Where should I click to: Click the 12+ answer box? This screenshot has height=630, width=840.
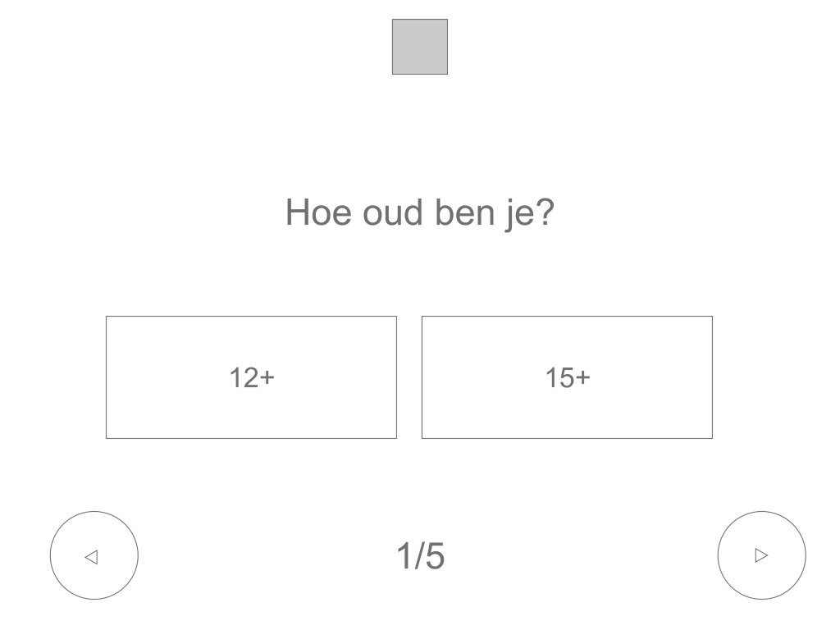click(x=251, y=377)
